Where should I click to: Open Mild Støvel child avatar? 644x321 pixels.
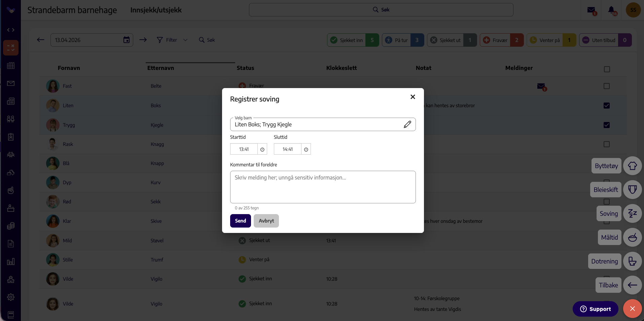tap(53, 241)
